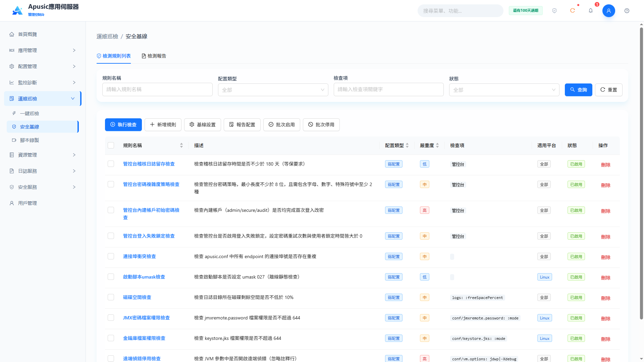Image resolution: width=644 pixels, height=362 pixels.
Task: Click 運維巡檢 breadcrumb link
Action: tap(107, 36)
